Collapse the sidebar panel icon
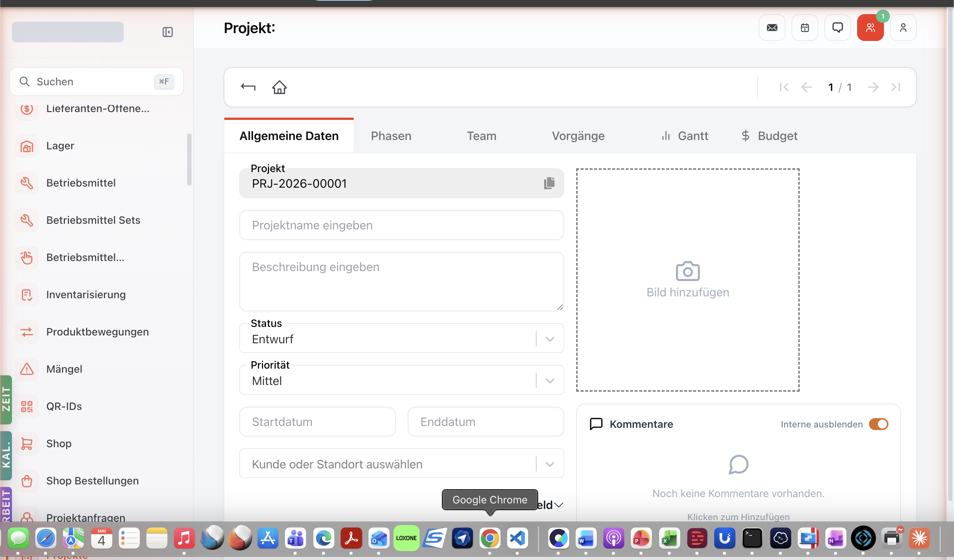 pos(168,32)
